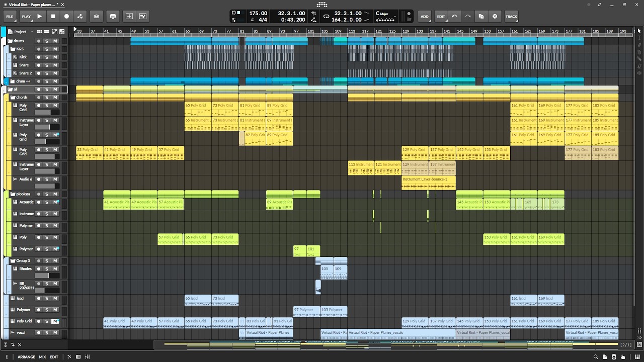The image size is (644, 362).
Task: Collapse the Group 3 folder
Action: coord(14,261)
